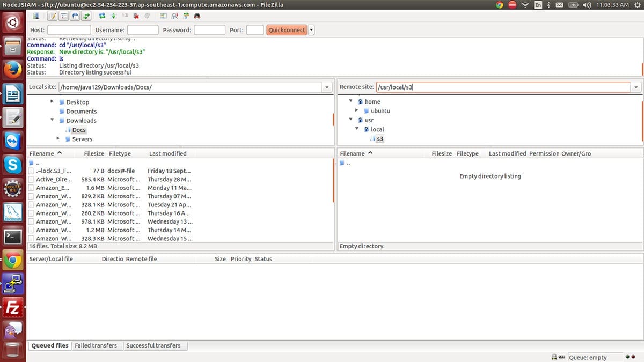Toggle the local directory tree display
Viewport: 644px width, 362px height.
point(64,16)
